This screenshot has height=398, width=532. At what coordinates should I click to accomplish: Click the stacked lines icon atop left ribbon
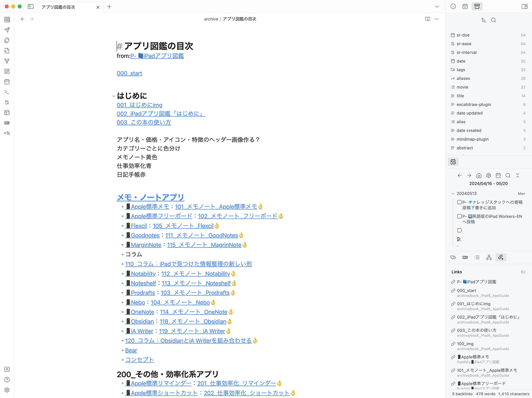coord(7,19)
